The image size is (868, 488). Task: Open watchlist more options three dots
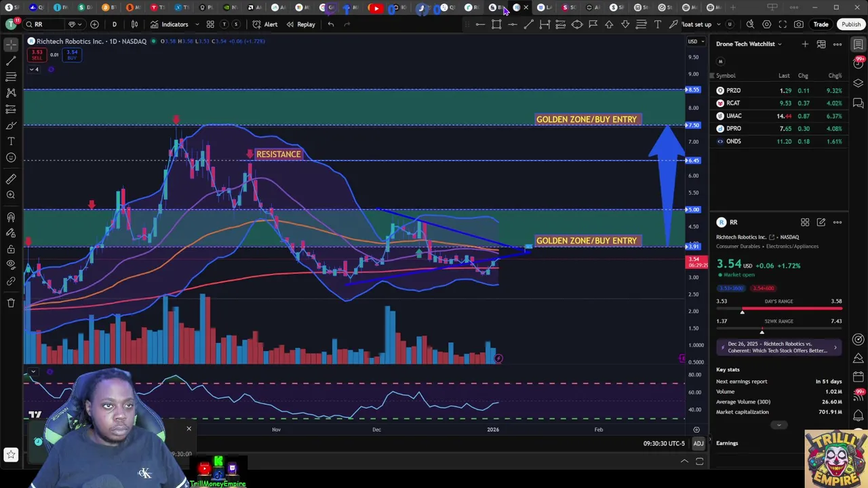coord(837,44)
